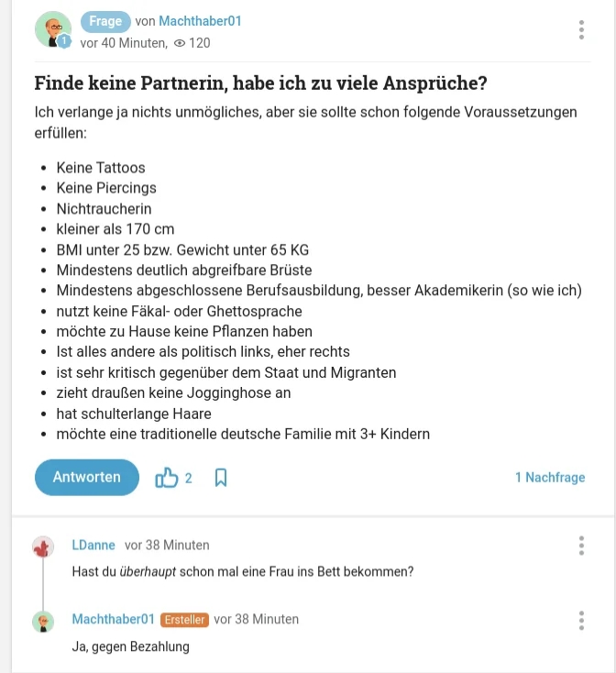The image size is (616, 673).
Task: Click the 'vor 40 Minuten' timestamp
Action: coord(123,43)
